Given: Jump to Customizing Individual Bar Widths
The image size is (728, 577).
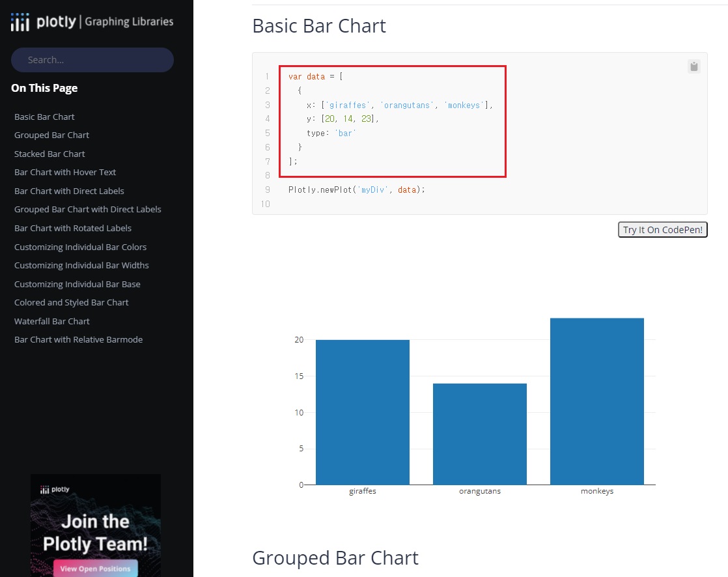Looking at the screenshot, I should pos(81,266).
